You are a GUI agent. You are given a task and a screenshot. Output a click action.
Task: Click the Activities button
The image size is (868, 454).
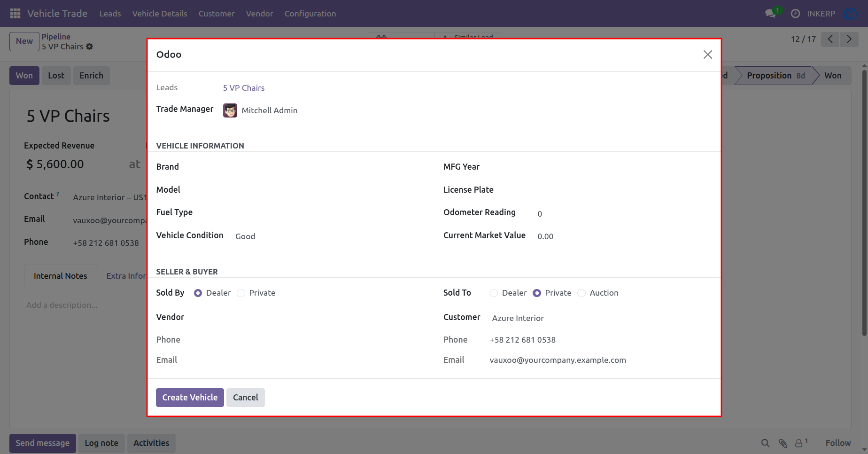151,443
